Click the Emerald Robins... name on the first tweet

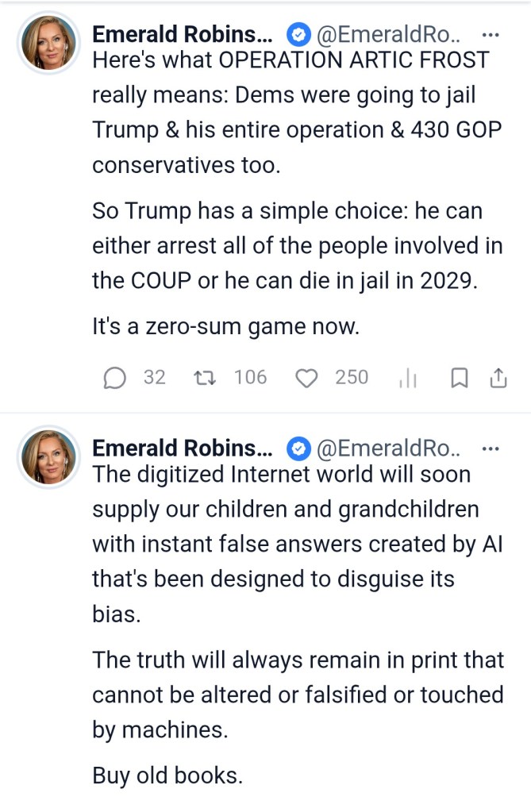pyautogui.click(x=181, y=34)
